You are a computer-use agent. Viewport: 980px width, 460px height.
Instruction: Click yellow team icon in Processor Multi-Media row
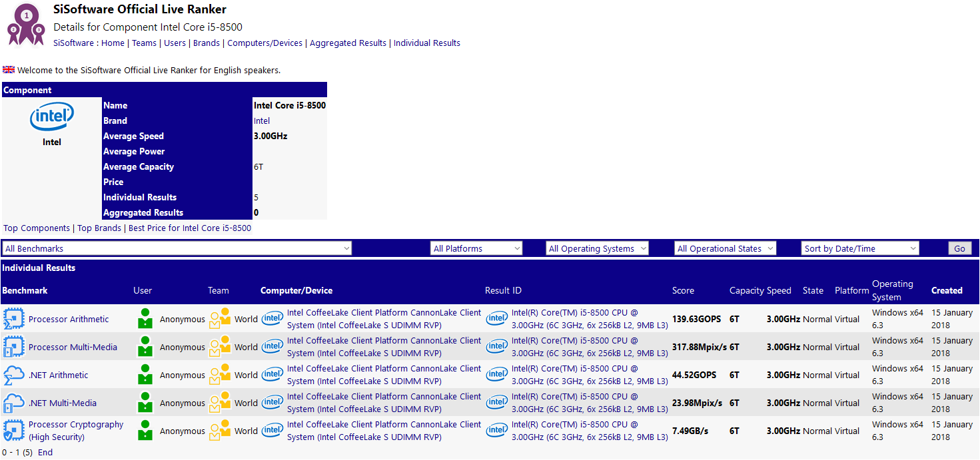click(220, 347)
